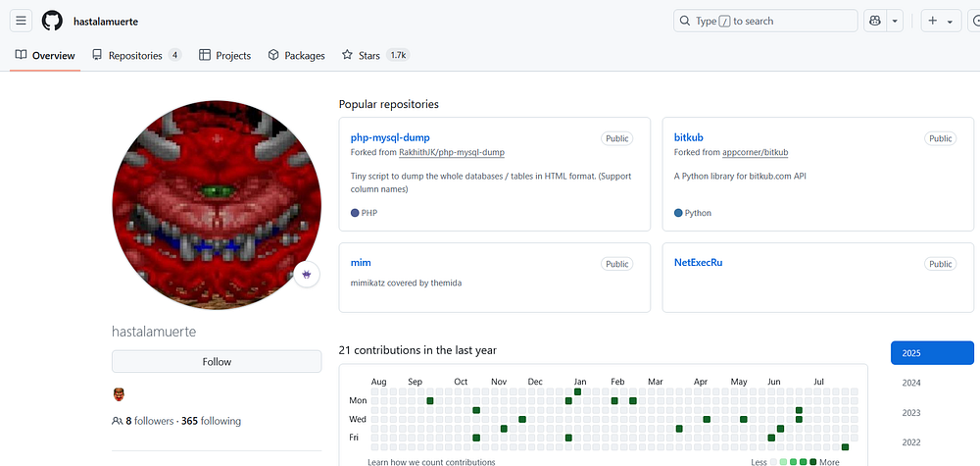Click the small Doom face achievement icon
The image size is (980, 466).
tap(119, 394)
